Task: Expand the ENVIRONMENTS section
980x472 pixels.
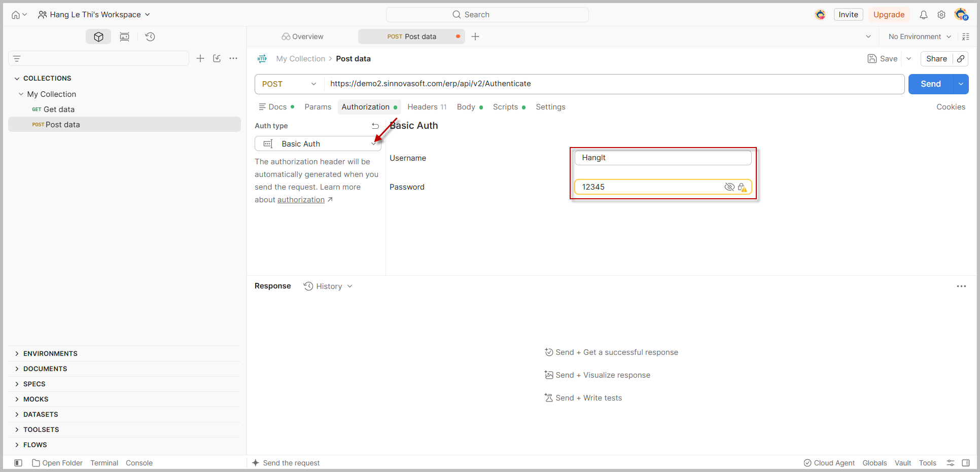Action: pyautogui.click(x=50, y=353)
